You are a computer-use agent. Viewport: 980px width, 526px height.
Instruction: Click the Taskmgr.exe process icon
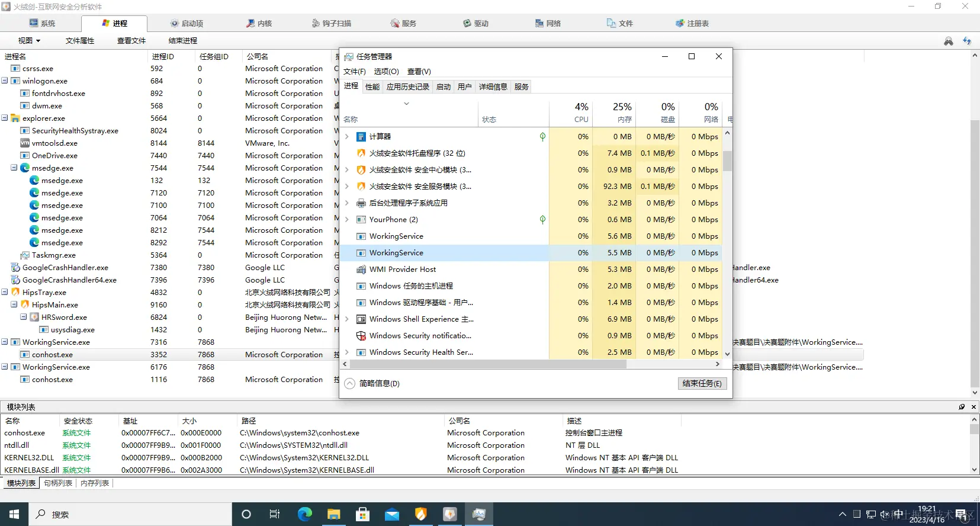(25, 255)
